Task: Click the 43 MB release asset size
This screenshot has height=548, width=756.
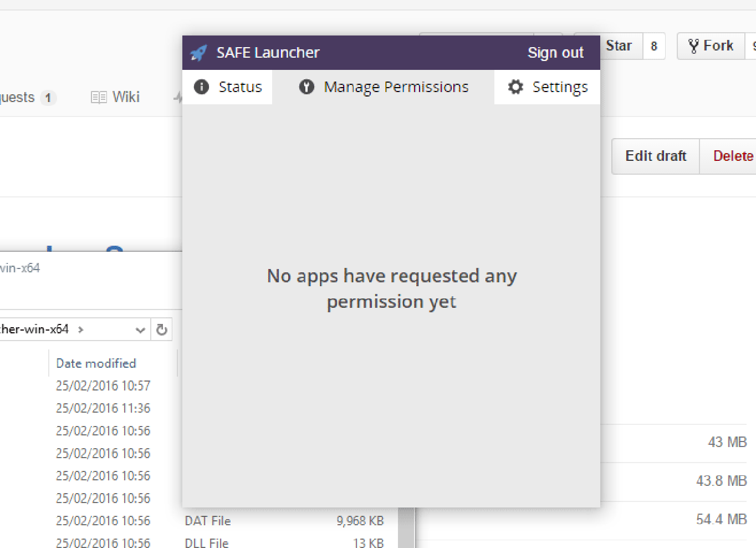Action: click(x=727, y=442)
